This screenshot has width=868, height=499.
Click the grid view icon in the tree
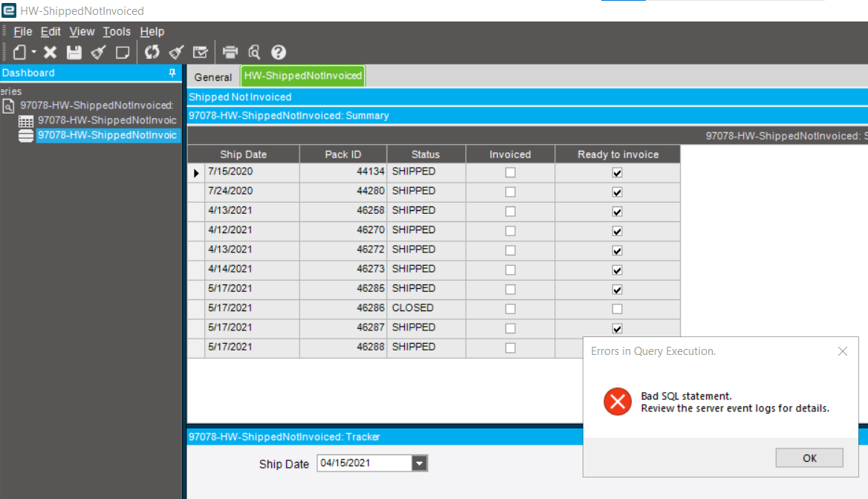point(26,120)
